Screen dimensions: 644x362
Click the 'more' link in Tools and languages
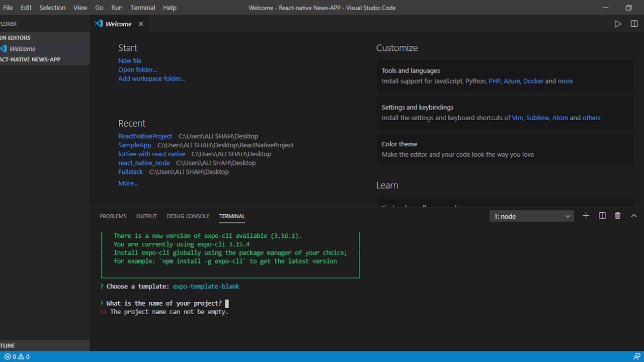coord(565,81)
